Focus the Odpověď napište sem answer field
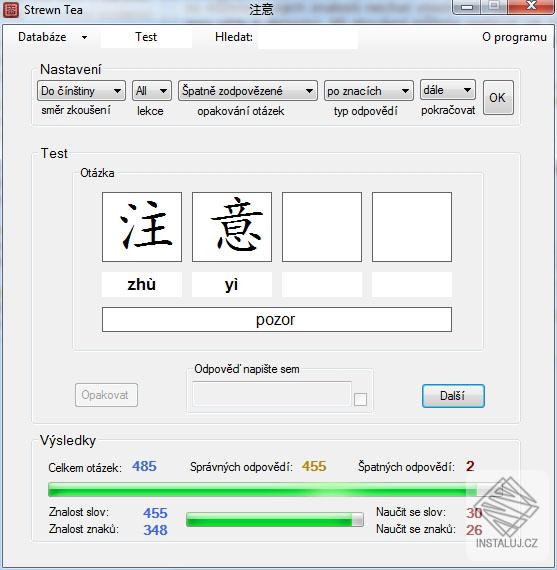Viewport: 557px width, 570px height. (272, 393)
